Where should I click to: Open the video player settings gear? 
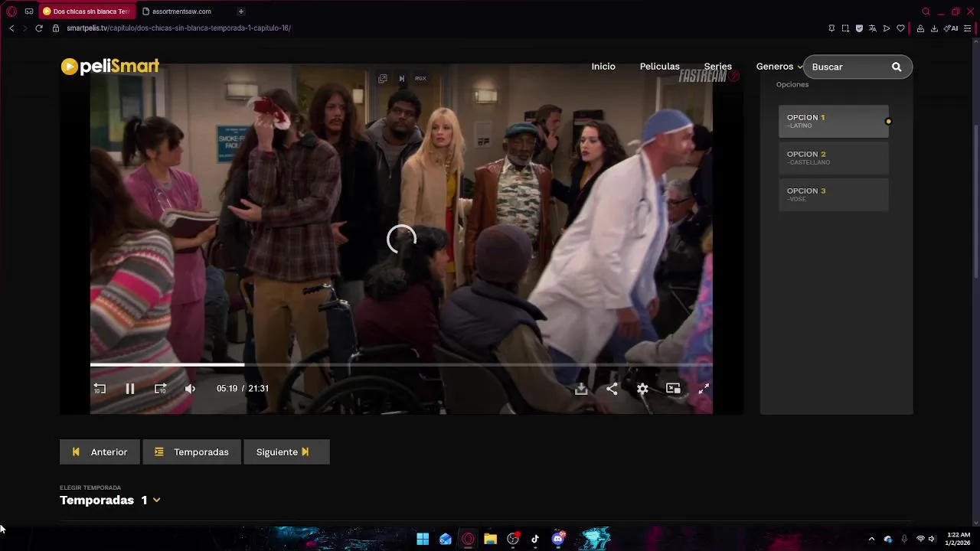point(642,389)
